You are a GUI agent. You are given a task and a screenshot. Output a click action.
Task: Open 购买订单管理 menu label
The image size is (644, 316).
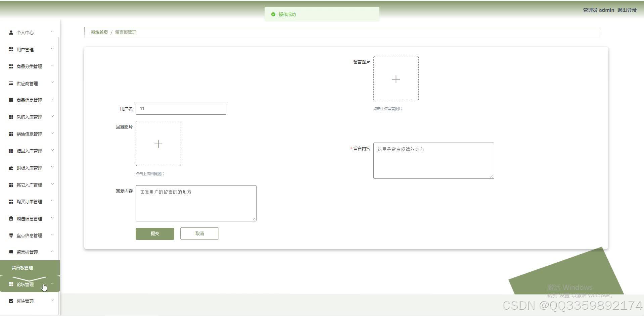pos(29,202)
